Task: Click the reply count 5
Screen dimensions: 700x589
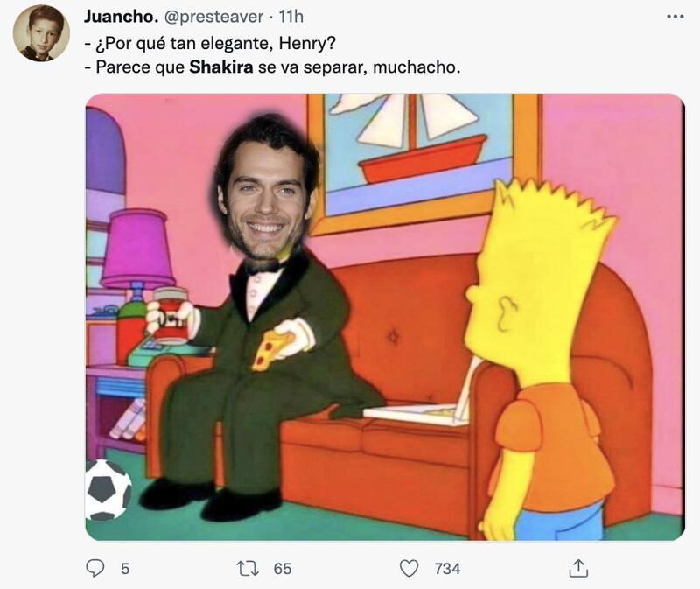Action: tap(125, 569)
